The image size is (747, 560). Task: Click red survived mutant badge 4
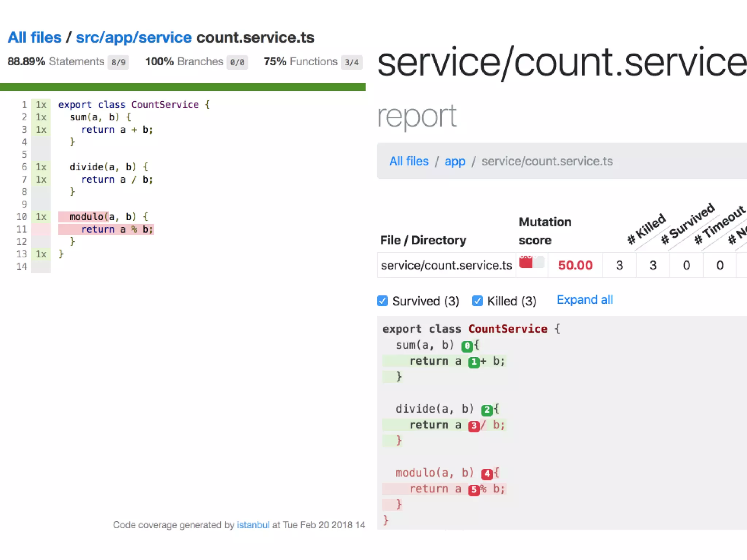click(487, 474)
